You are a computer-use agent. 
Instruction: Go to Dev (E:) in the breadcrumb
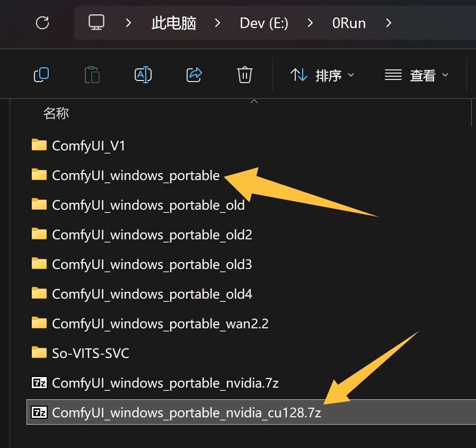(264, 23)
